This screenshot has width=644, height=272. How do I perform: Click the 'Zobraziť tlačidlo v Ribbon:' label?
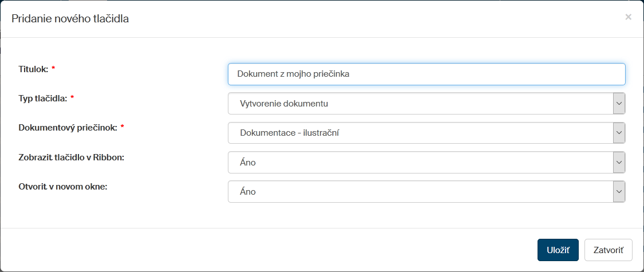(72, 157)
